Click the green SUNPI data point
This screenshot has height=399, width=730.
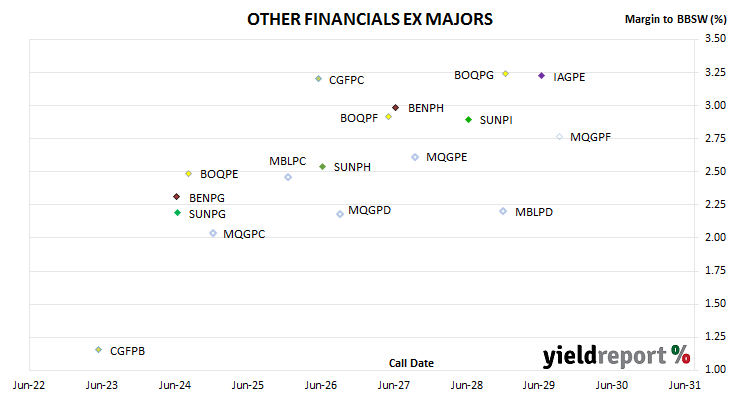click(469, 120)
